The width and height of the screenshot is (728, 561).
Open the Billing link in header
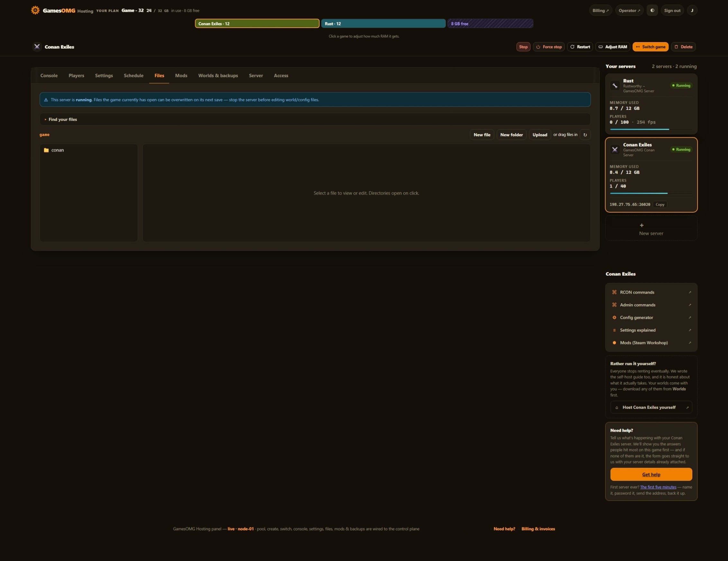[x=601, y=10]
